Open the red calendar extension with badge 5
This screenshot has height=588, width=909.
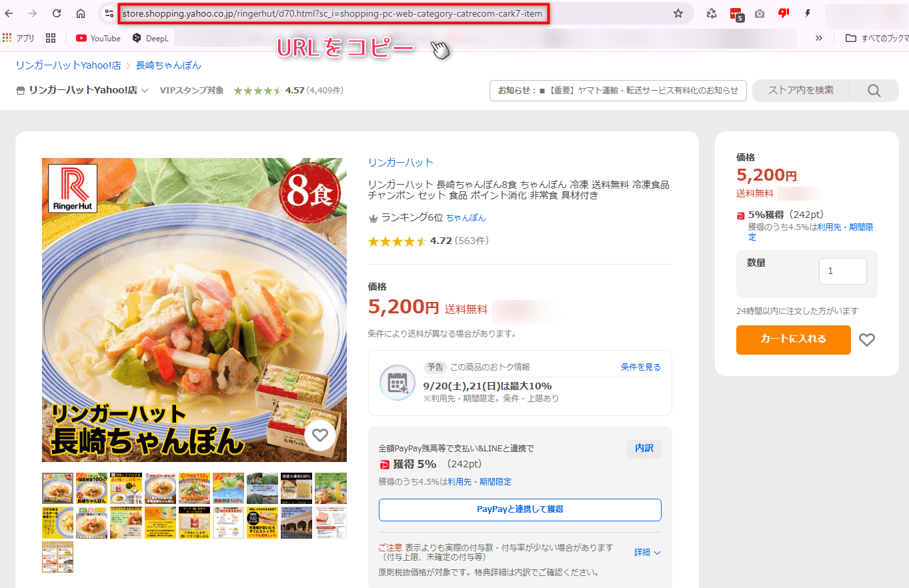pyautogui.click(x=736, y=14)
